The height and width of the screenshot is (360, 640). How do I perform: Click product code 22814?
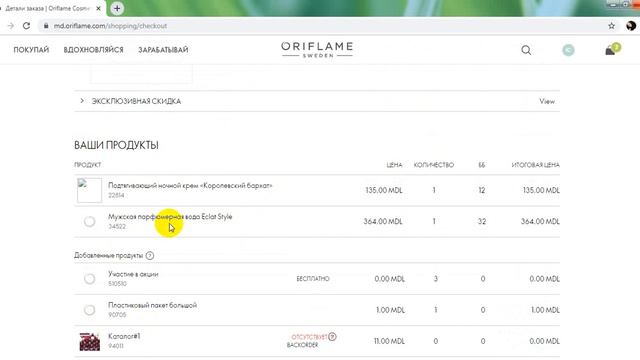point(116,196)
